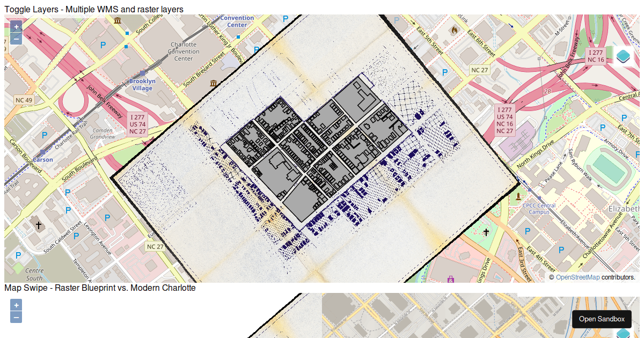This screenshot has width=644, height=338.
Task: Click the NC 49 route shield
Action: coord(24,100)
